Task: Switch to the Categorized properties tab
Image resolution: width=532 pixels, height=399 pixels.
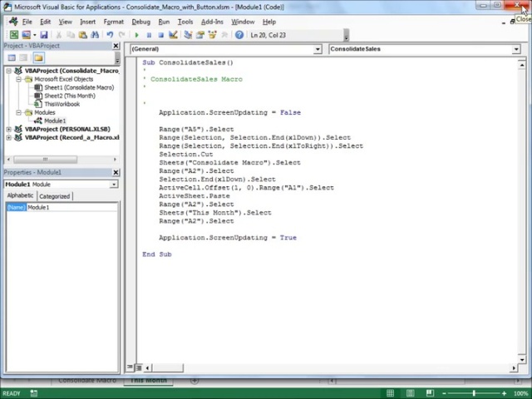Action: (55, 196)
